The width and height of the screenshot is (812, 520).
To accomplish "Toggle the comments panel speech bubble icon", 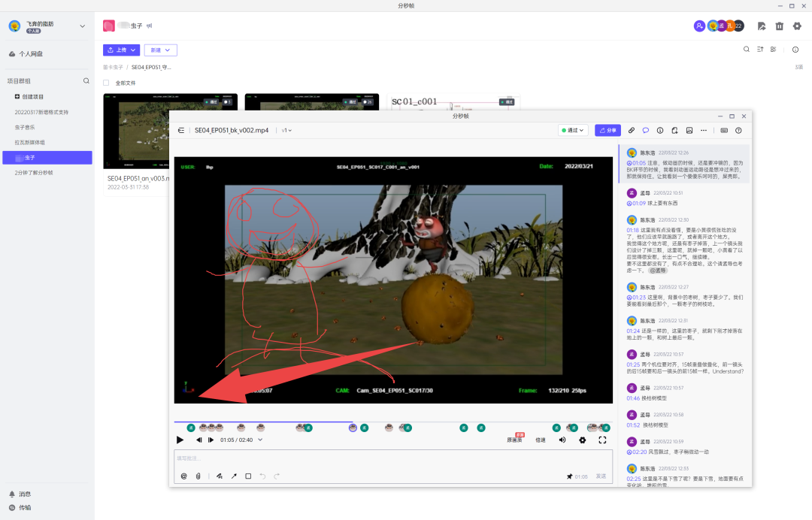I will (646, 131).
